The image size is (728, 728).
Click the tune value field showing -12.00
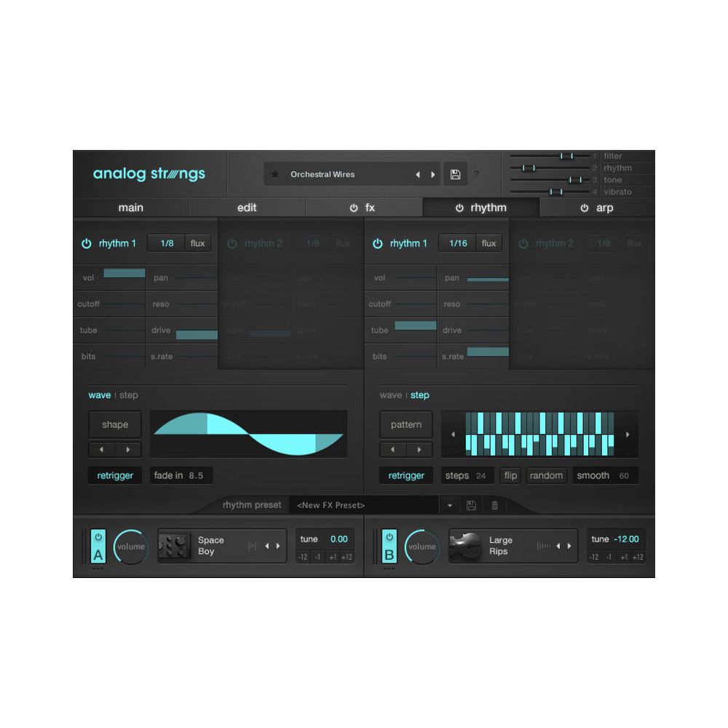[x=625, y=539]
